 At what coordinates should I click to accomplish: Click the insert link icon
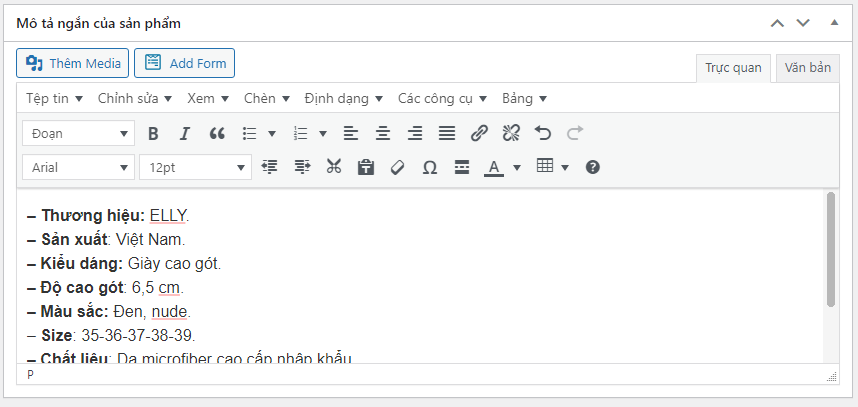pos(479,133)
